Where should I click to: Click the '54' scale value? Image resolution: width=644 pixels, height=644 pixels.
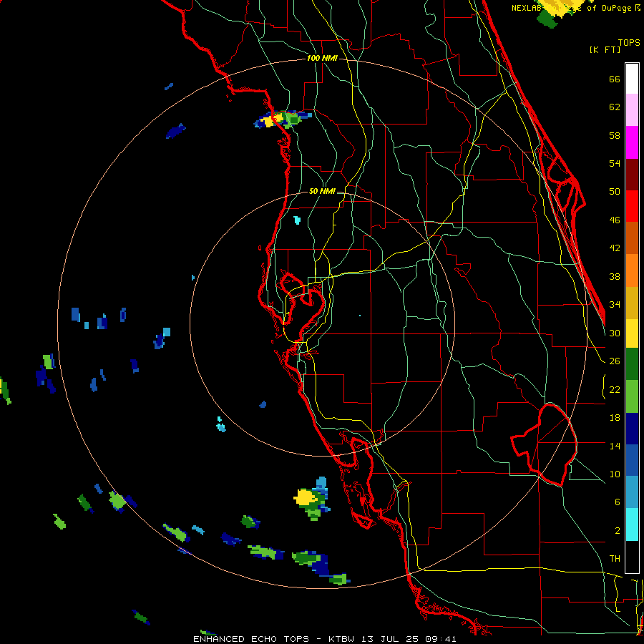point(615,163)
